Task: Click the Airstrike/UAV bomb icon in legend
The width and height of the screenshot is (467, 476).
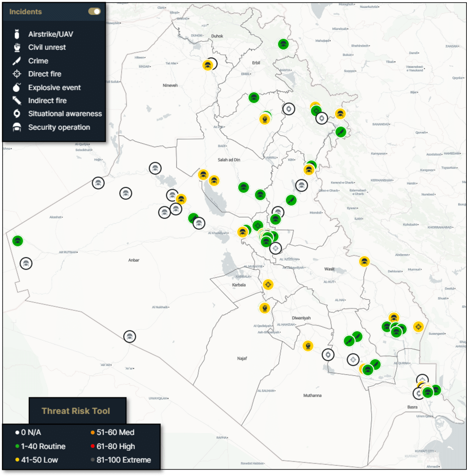Action: pyautogui.click(x=17, y=34)
